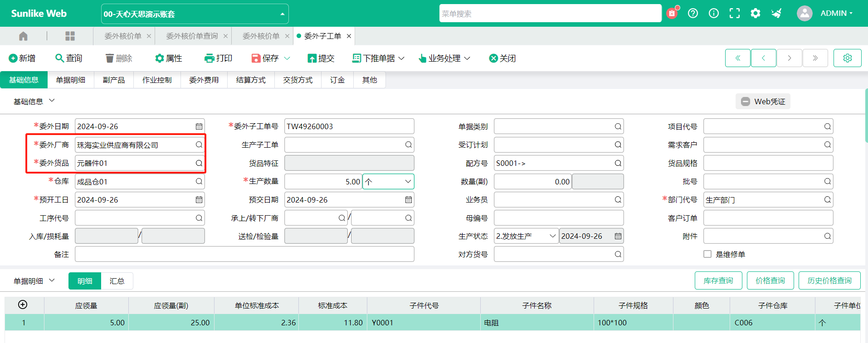The image size is (868, 343).
Task: Click the 客户订单 input field
Action: (x=768, y=218)
